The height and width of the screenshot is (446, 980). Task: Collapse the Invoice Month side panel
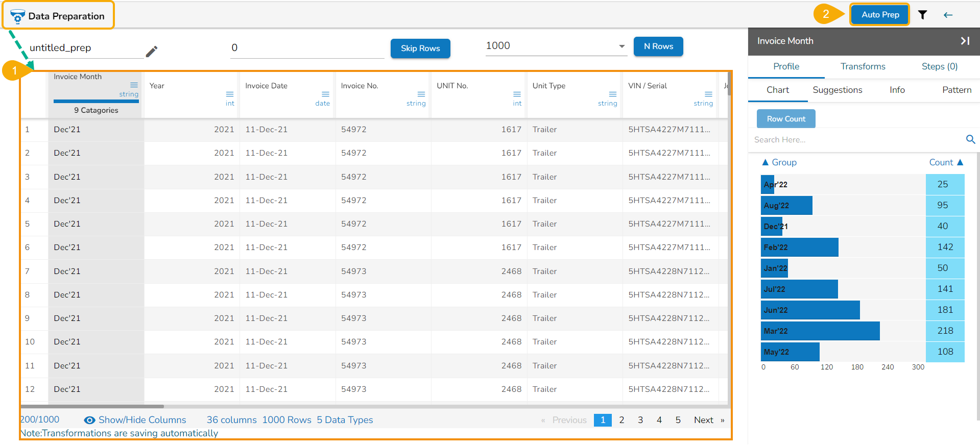pos(965,41)
